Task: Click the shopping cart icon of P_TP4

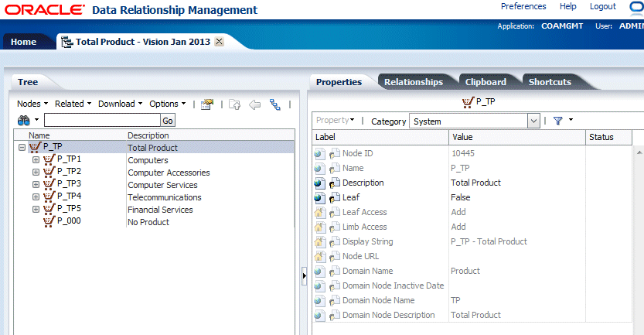Action: (x=49, y=196)
